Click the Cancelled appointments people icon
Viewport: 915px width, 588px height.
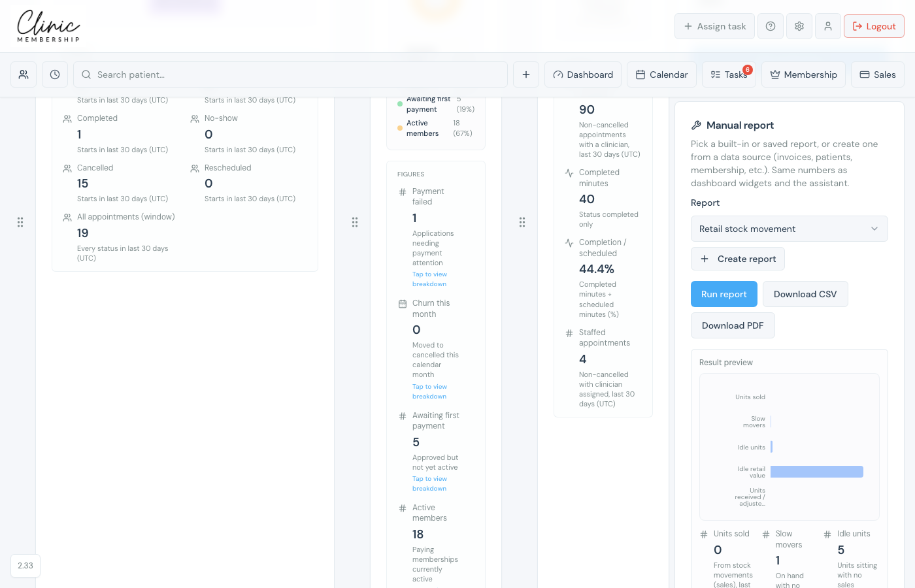[x=67, y=169]
